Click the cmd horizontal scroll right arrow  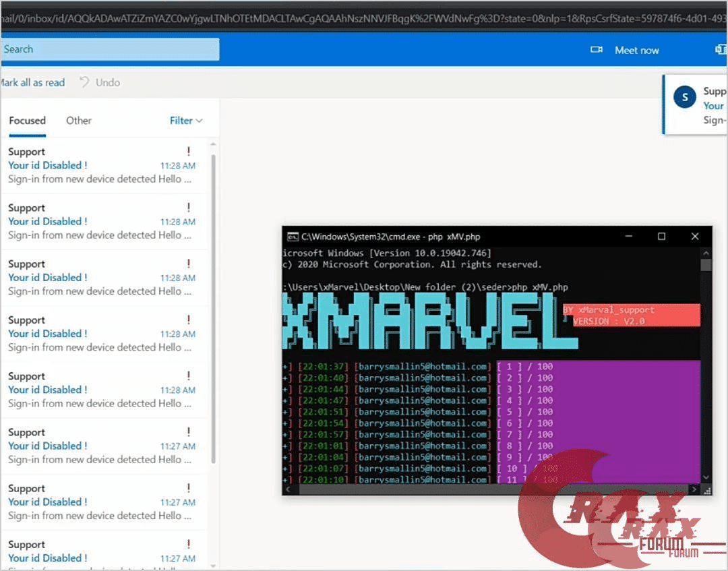tap(694, 489)
